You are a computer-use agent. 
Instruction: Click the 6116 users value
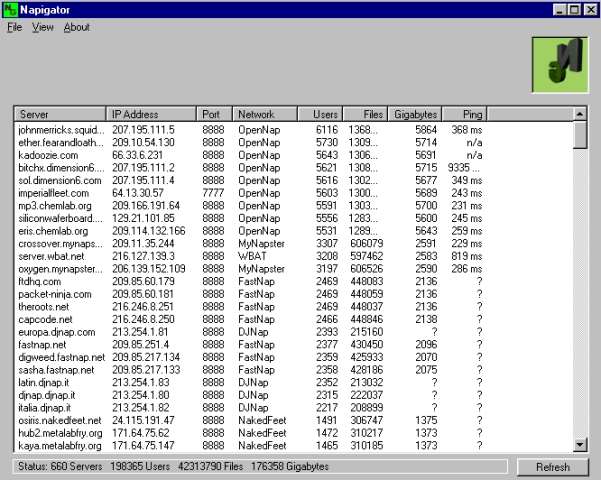coord(327,130)
